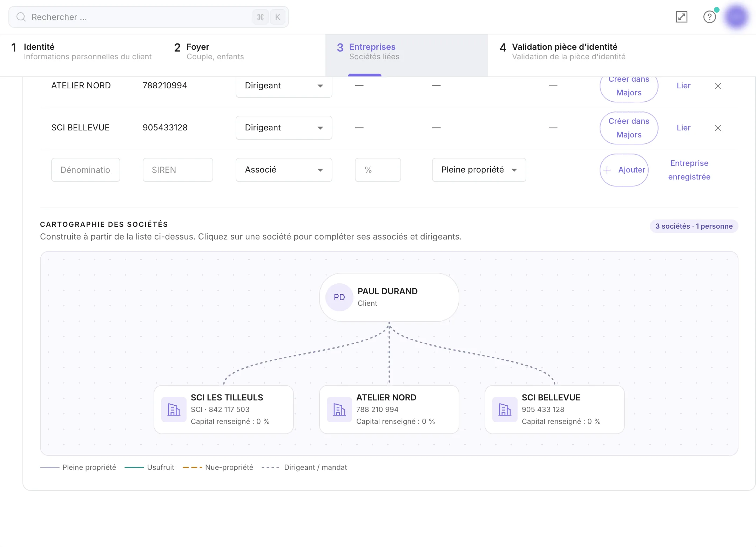
Task: Click the ATELIER NORD name in table row
Action: coord(81,86)
